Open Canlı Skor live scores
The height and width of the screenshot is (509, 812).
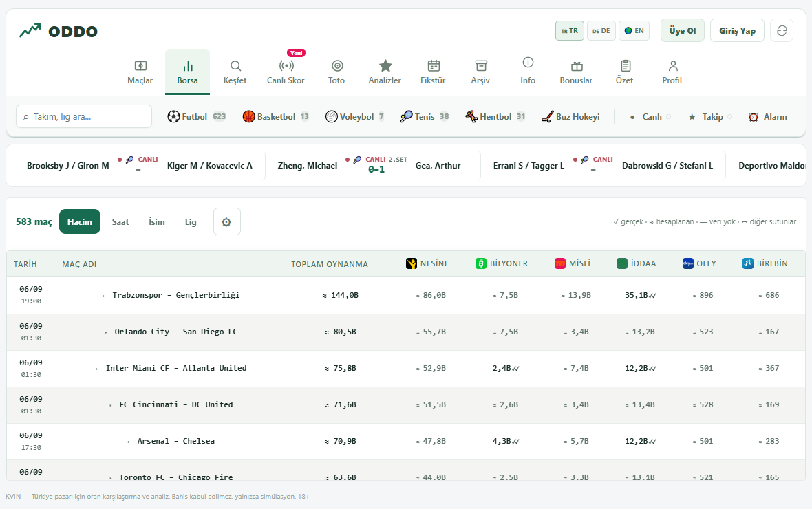[x=286, y=72]
